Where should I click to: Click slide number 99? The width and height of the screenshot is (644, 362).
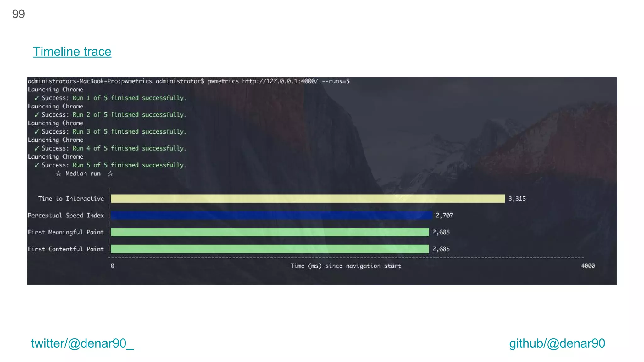coord(18,14)
